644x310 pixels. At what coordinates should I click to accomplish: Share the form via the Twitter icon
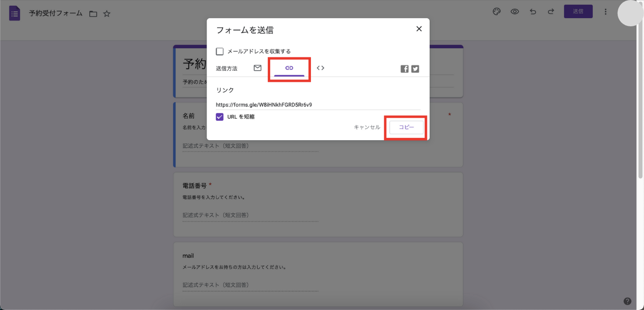[x=415, y=68]
